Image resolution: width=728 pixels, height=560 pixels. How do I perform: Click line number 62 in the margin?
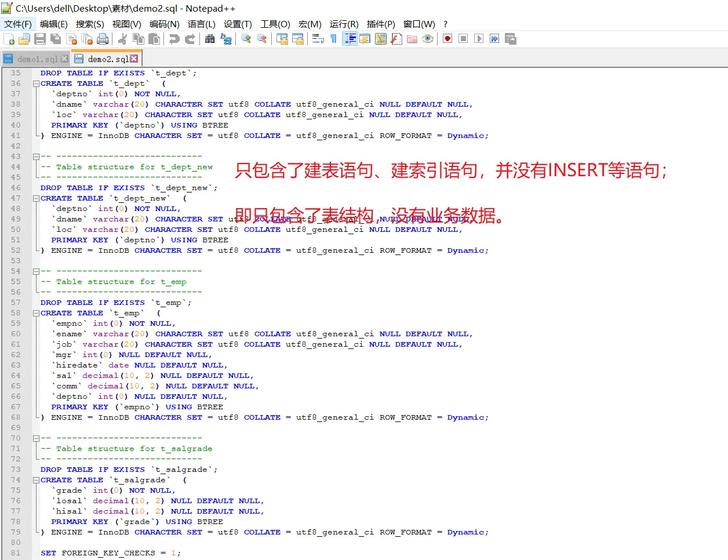tap(16, 355)
